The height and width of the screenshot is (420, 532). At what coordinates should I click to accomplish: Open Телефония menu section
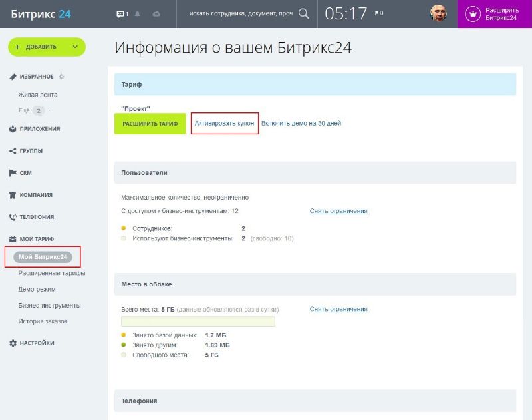pyautogui.click(x=37, y=217)
